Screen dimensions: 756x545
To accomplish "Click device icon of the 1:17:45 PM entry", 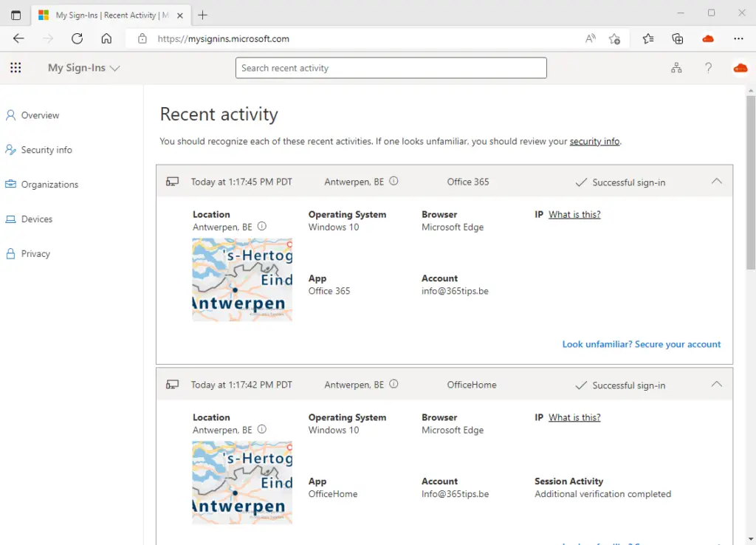I will pyautogui.click(x=172, y=182).
